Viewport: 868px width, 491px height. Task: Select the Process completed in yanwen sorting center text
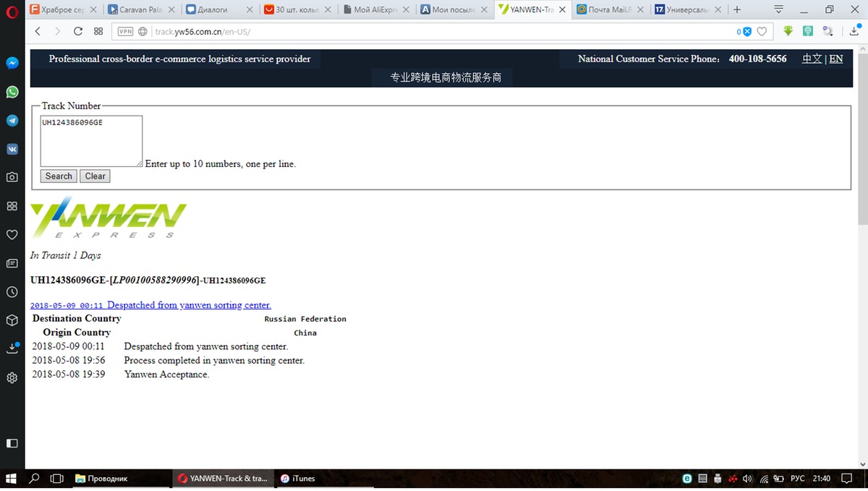point(214,360)
